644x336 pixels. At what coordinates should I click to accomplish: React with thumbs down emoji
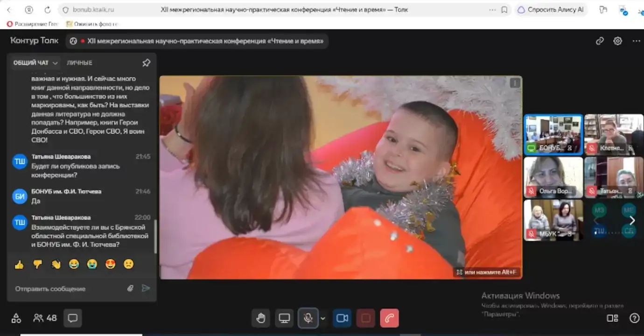click(x=37, y=264)
